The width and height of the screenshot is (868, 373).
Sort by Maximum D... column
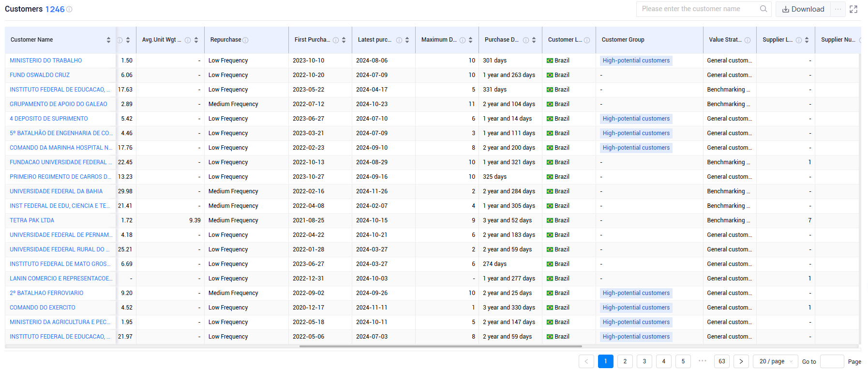coord(470,40)
